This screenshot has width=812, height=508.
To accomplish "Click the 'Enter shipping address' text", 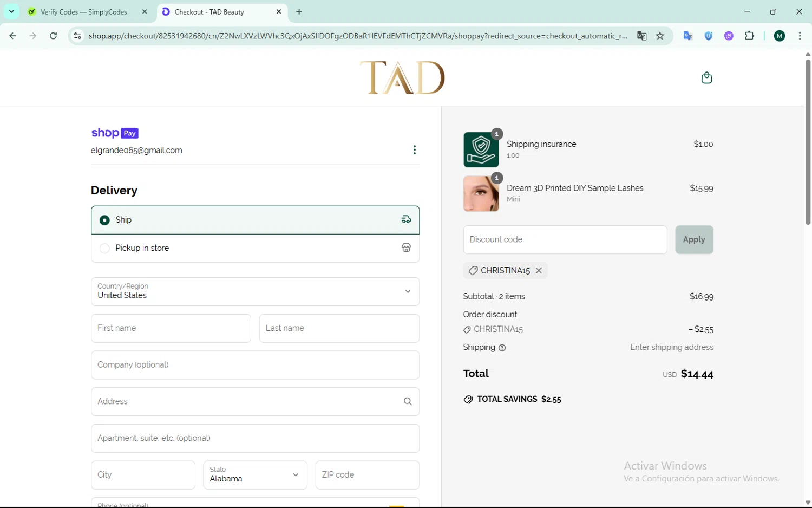I will pyautogui.click(x=672, y=347).
